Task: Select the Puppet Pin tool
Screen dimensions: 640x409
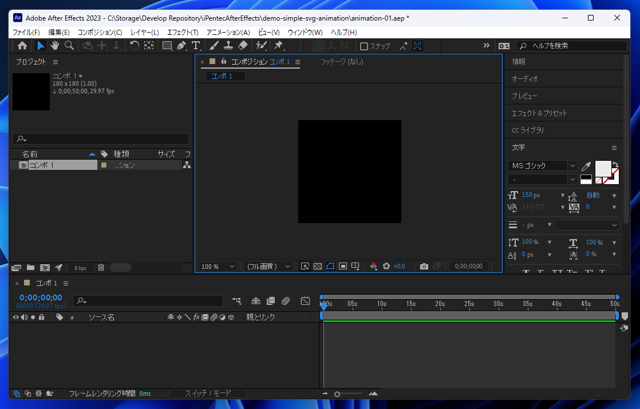Action: (278, 46)
